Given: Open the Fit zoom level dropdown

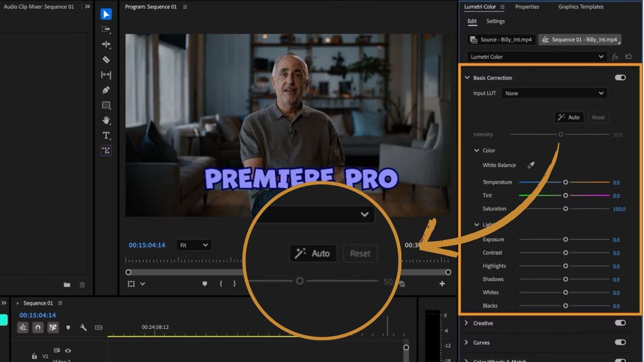Looking at the screenshot, I should coord(194,245).
